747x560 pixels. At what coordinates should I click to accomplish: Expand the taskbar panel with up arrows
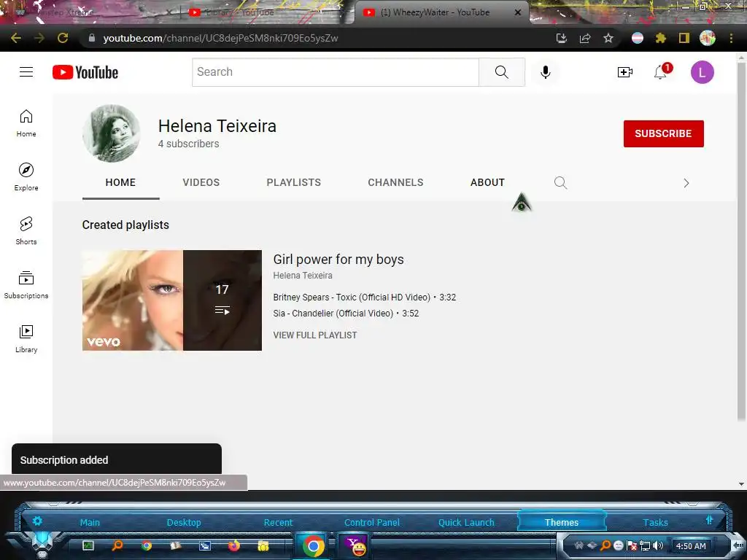(709, 521)
